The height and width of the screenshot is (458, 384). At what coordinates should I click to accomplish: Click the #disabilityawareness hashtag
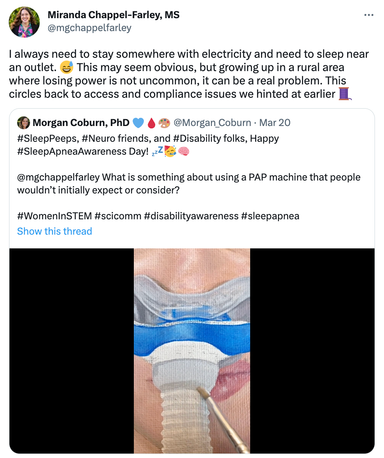191,216
